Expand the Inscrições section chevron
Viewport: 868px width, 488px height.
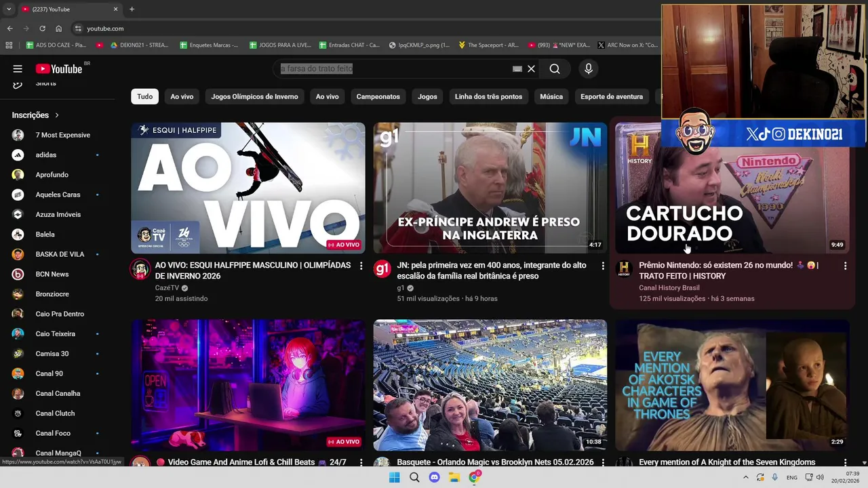point(57,115)
